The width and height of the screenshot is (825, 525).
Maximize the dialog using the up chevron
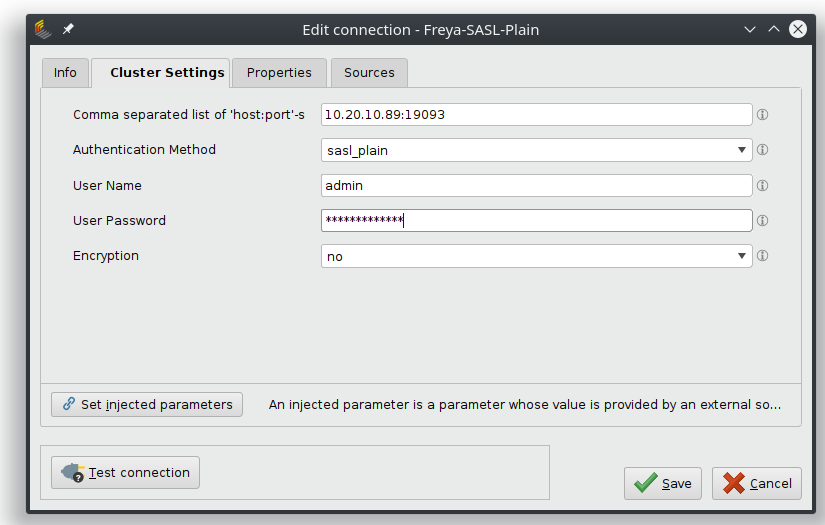coord(773,29)
